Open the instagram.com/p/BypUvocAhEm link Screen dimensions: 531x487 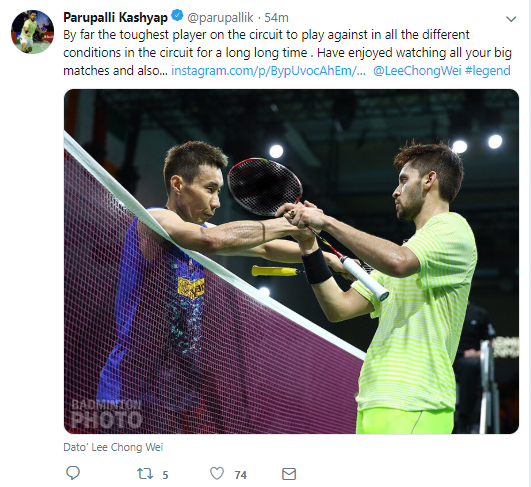(269, 70)
